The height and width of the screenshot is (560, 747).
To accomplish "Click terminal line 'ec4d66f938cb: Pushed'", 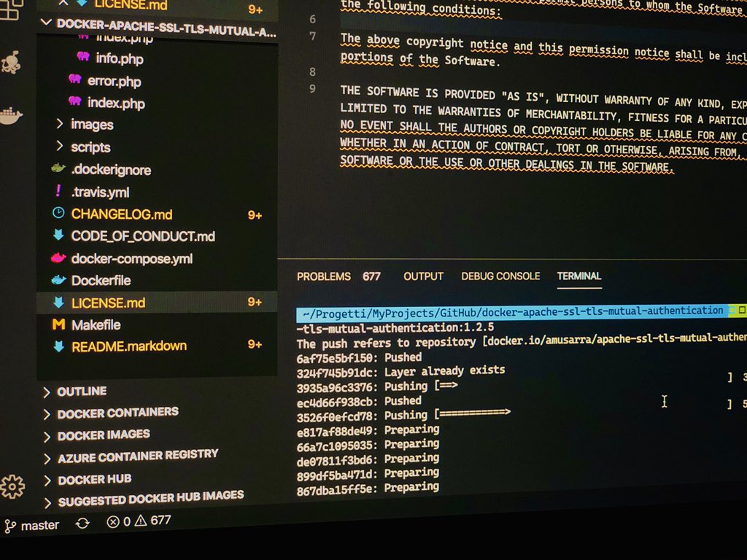I will pos(359,402).
